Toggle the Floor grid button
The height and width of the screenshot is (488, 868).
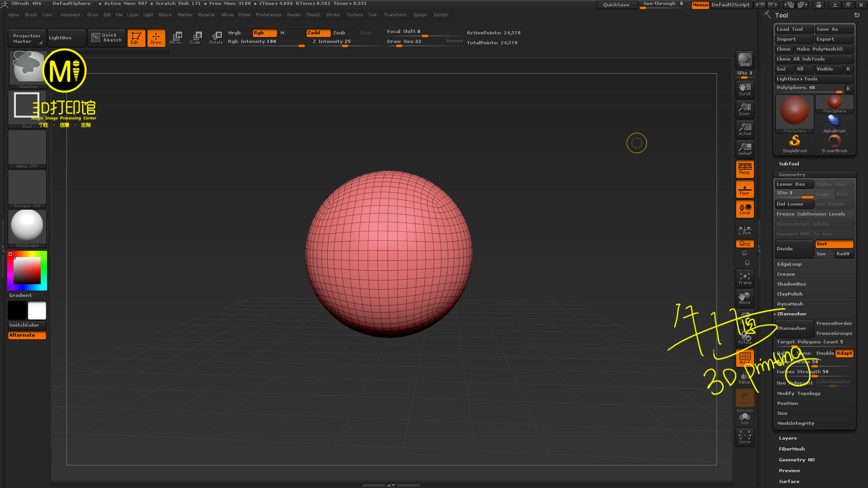745,189
